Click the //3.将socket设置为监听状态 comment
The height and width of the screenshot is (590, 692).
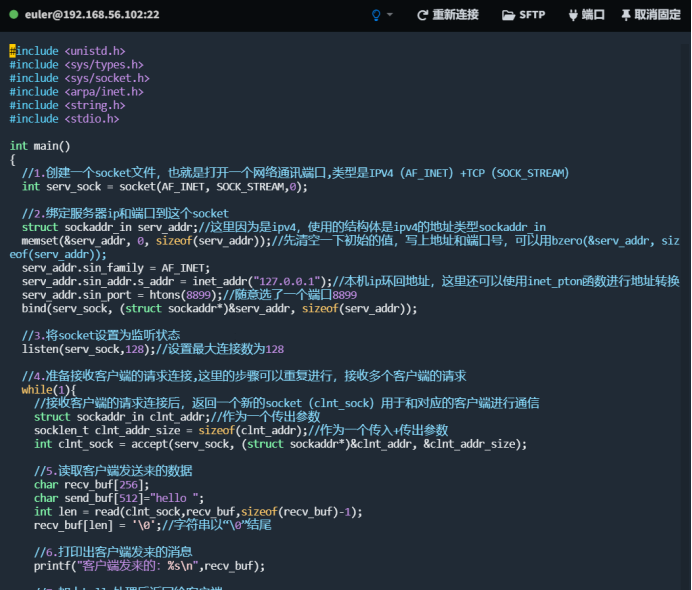[x=101, y=335]
